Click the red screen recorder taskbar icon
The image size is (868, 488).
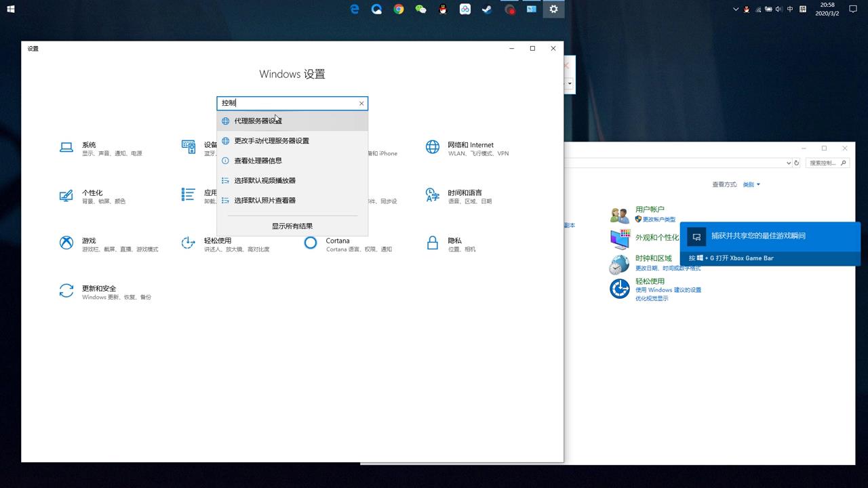pos(509,9)
